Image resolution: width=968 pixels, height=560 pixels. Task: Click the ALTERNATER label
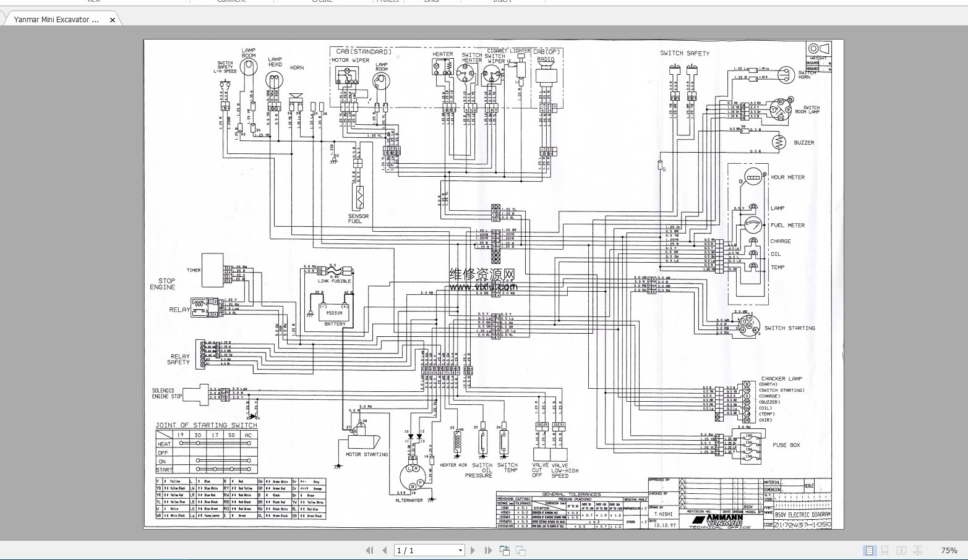[409, 500]
